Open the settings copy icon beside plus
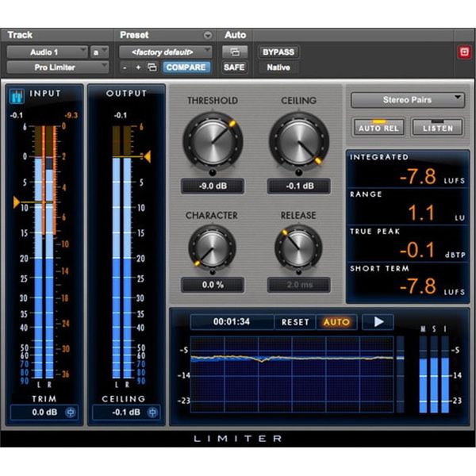This screenshot has height=476, width=476. (x=152, y=67)
